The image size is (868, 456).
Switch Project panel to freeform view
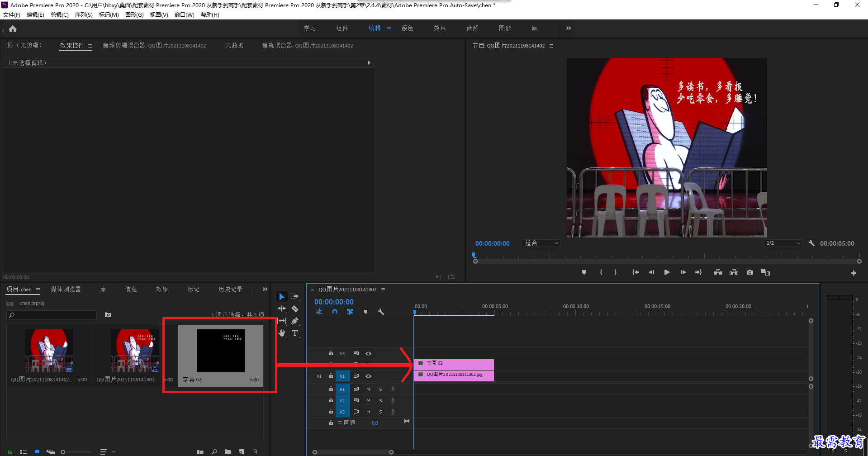pyautogui.click(x=51, y=451)
